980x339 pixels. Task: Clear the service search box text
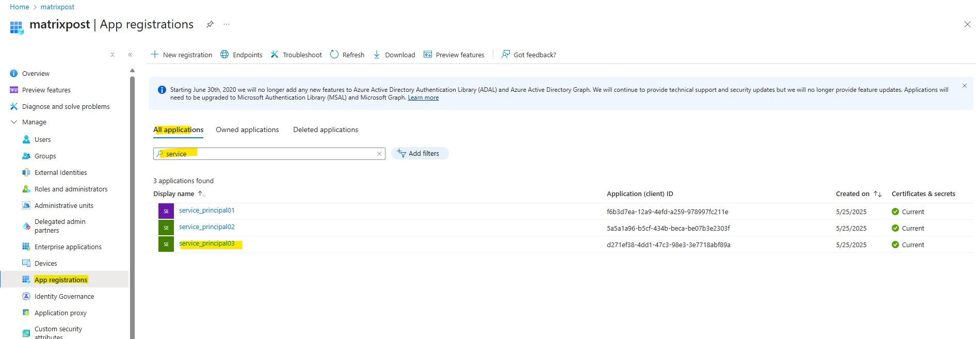[379, 154]
